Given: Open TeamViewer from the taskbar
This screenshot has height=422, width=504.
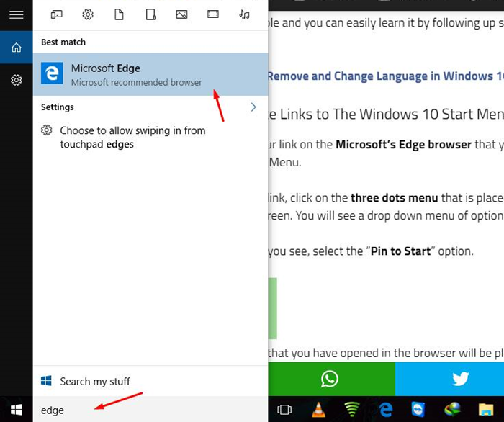Looking at the screenshot, I should tap(418, 410).
